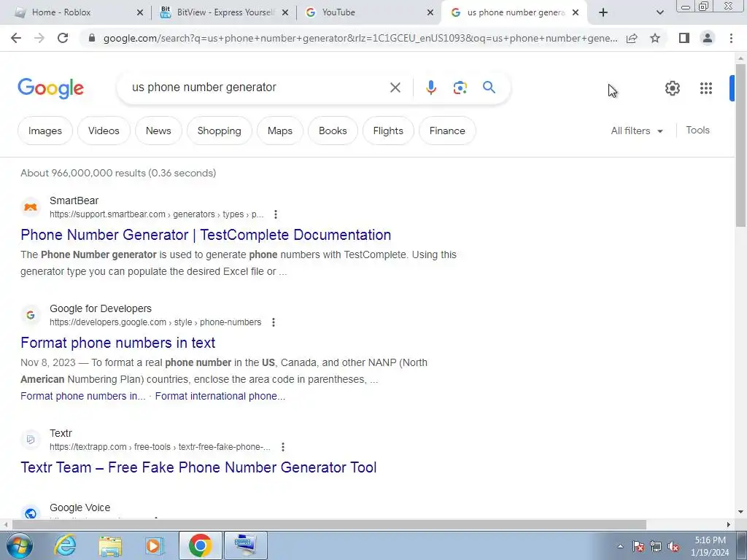Open Google quick settings gear

tap(672, 88)
